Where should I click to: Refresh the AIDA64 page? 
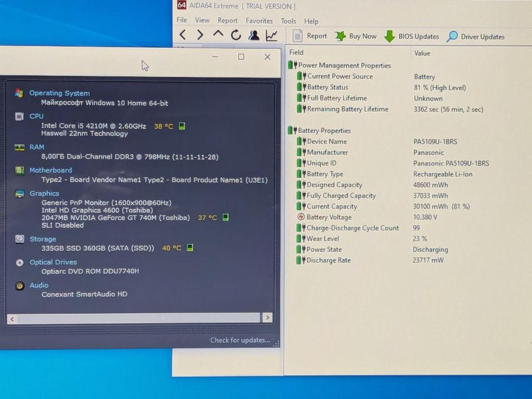point(236,35)
